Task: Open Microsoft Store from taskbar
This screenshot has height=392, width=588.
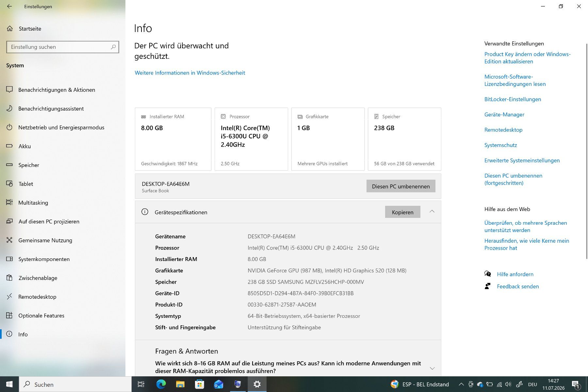Action: [199, 384]
